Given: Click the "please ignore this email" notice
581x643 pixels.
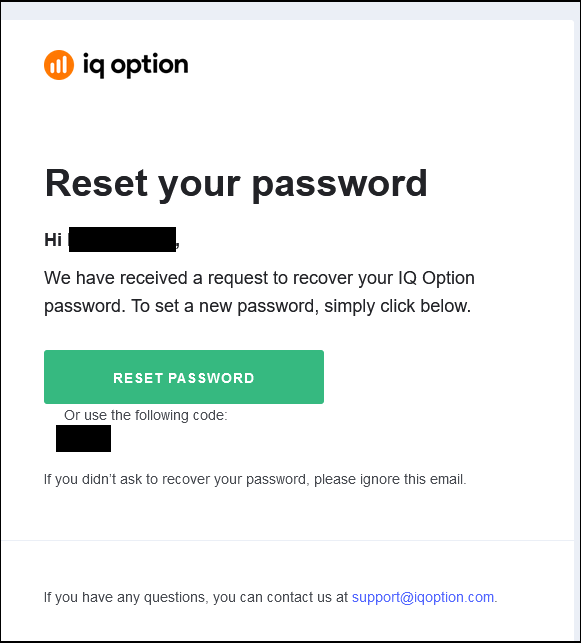Looking at the screenshot, I should (x=390, y=479).
